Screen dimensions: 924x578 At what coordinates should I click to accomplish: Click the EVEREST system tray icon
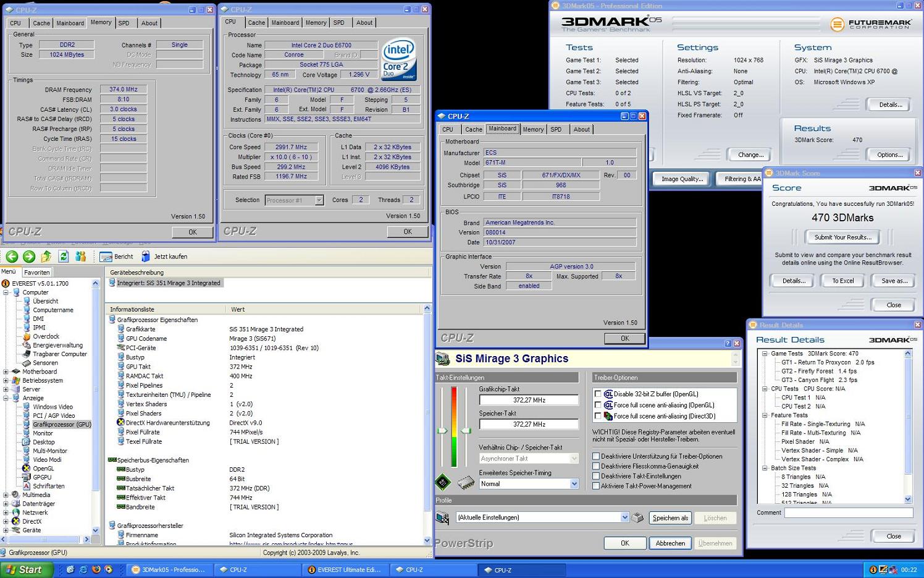click(x=873, y=570)
